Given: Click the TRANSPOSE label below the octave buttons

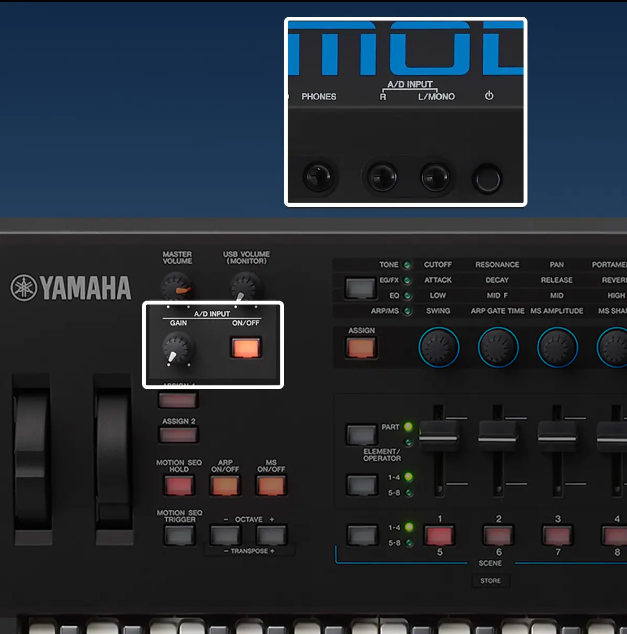Looking at the screenshot, I should point(249,551).
